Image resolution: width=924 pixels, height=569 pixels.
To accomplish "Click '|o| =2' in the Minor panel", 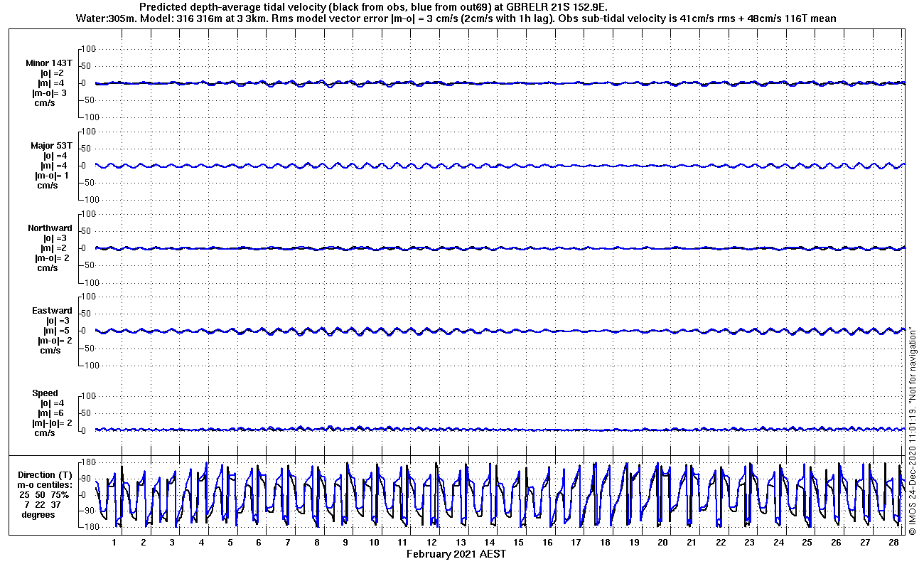I will [52, 73].
